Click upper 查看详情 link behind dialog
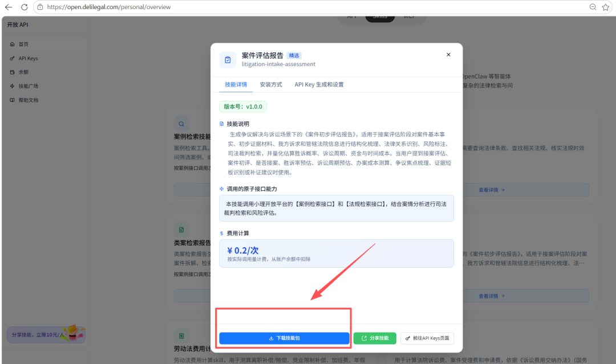The width and height of the screenshot is (616, 364). [x=492, y=190]
